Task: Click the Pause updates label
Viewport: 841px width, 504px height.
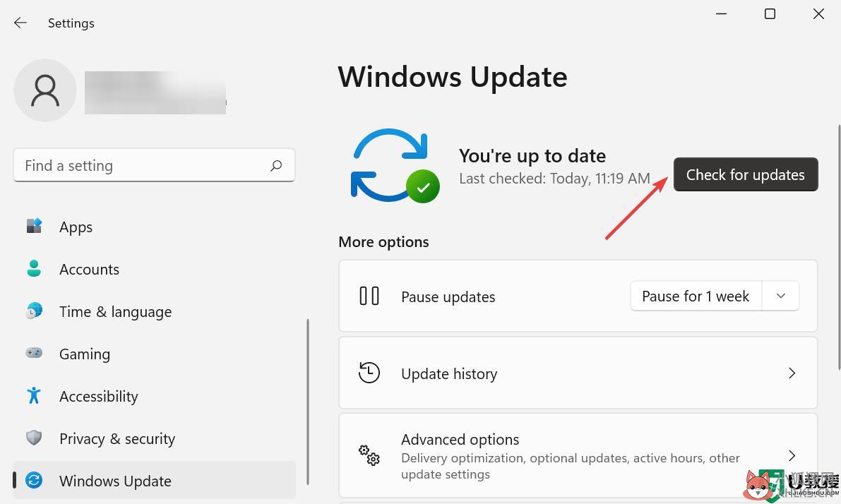Action: coord(448,297)
